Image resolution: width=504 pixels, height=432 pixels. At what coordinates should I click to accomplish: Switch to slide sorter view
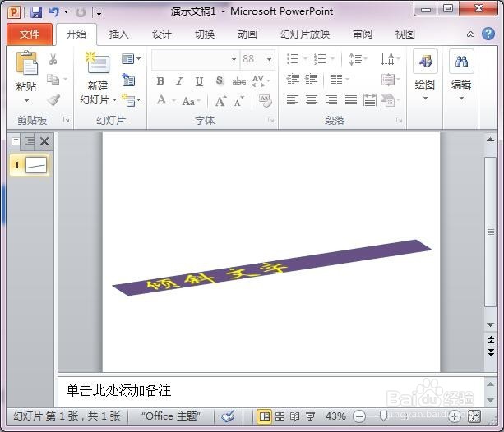point(280,416)
